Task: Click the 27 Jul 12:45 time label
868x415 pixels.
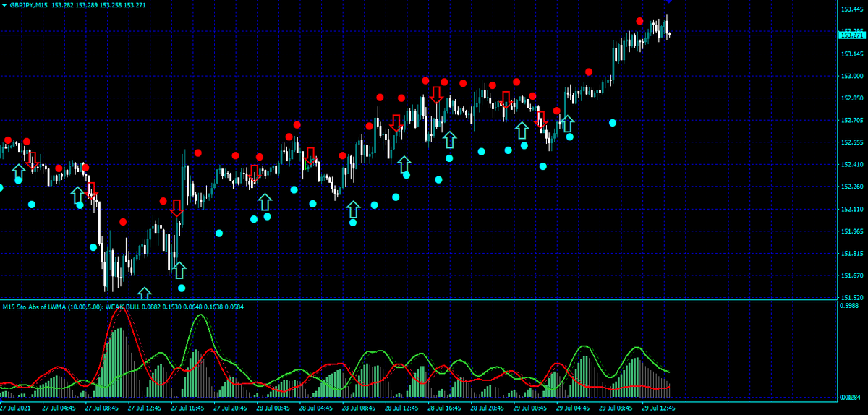Action: 145,408
